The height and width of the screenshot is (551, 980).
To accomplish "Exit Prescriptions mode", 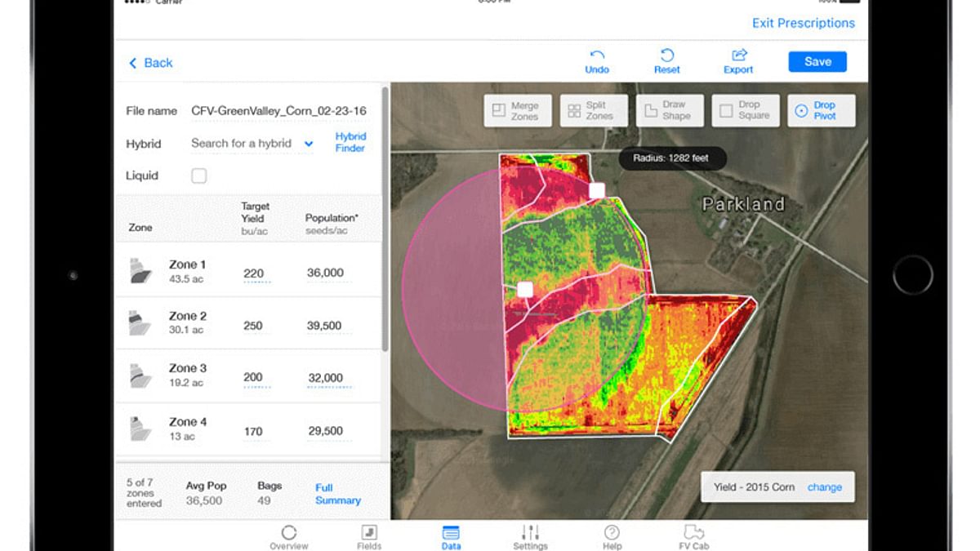I will pos(804,23).
